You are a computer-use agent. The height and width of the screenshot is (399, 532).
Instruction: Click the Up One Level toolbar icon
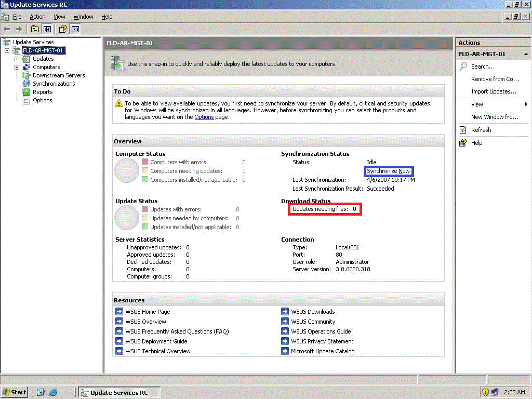coord(35,29)
